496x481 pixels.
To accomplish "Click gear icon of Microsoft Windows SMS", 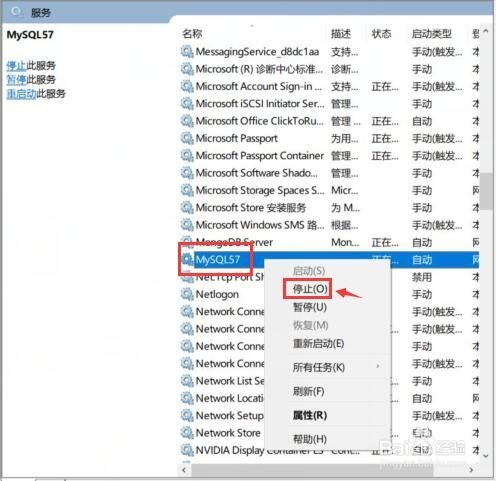I will [x=187, y=225].
